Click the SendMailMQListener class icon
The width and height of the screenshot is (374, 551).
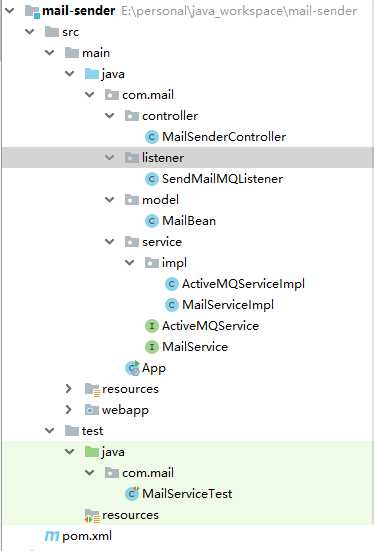151,179
